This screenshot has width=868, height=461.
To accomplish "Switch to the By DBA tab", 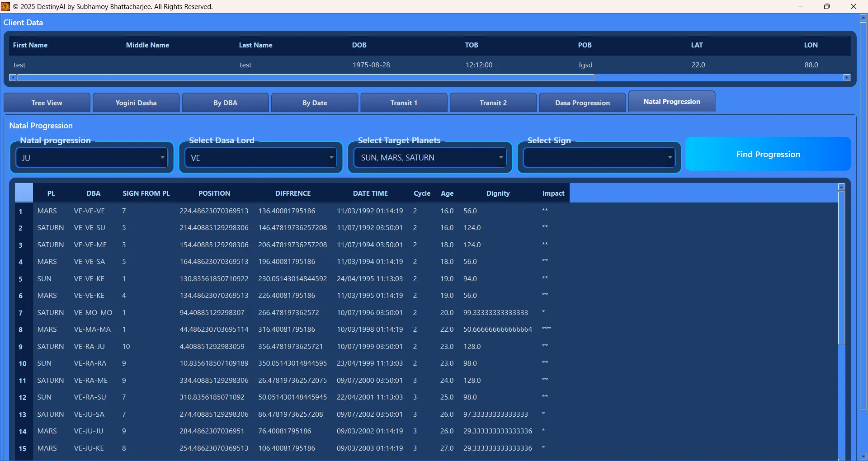I will point(225,103).
